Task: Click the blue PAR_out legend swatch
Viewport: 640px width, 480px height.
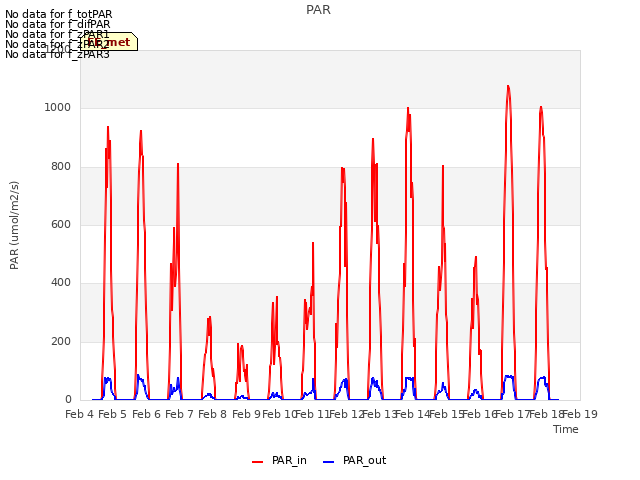Action: click(x=329, y=462)
